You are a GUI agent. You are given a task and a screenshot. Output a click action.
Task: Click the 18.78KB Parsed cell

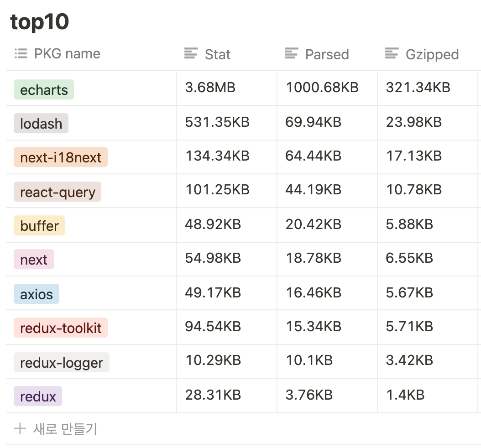point(327,259)
